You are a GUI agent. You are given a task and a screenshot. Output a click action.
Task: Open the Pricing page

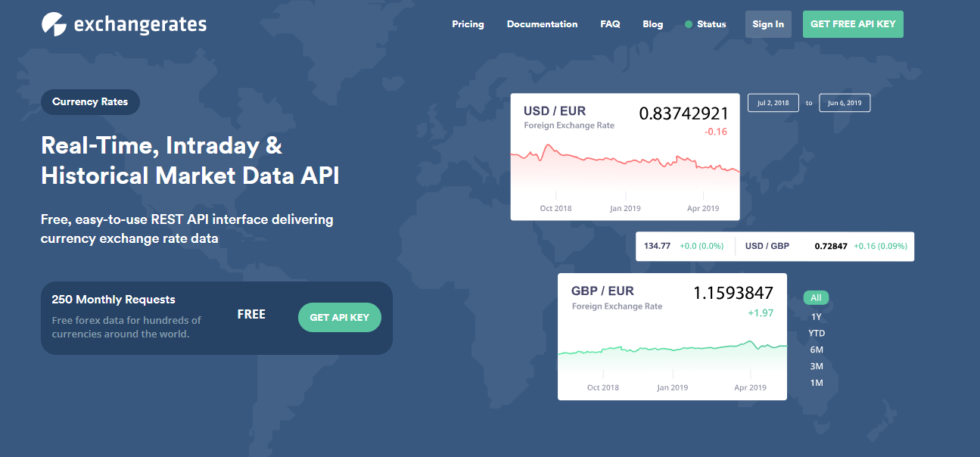[468, 24]
